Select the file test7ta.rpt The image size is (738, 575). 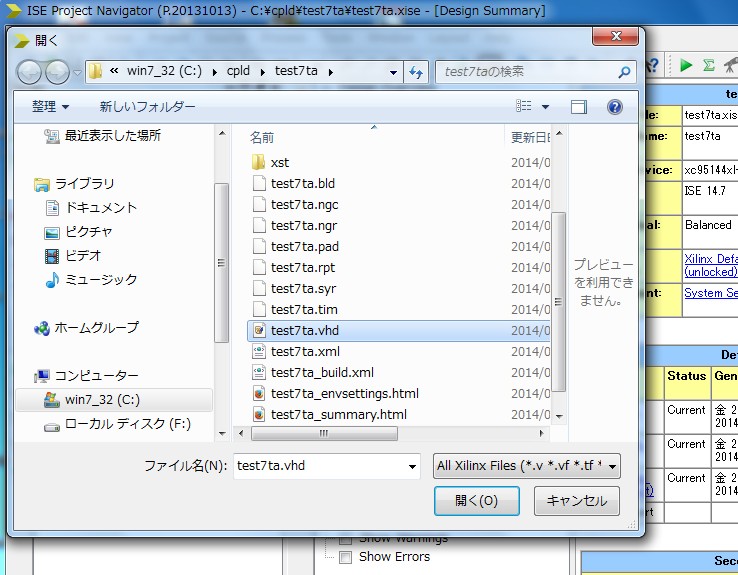tap(294, 268)
